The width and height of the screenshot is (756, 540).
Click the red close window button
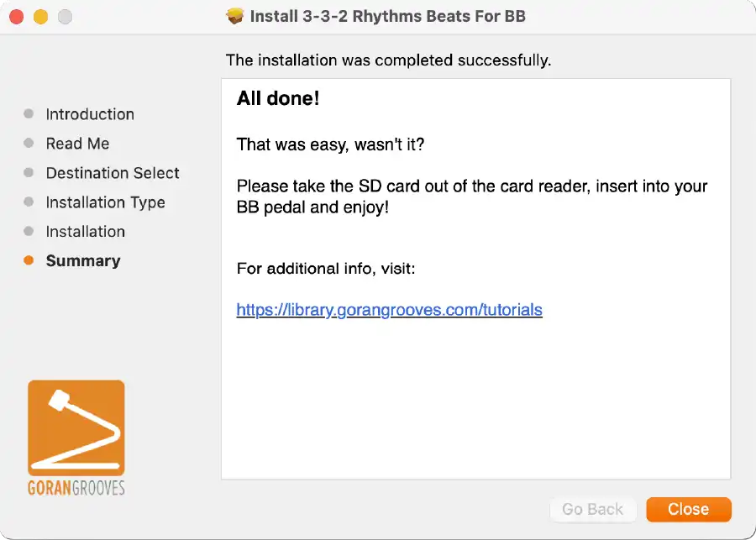tap(17, 17)
